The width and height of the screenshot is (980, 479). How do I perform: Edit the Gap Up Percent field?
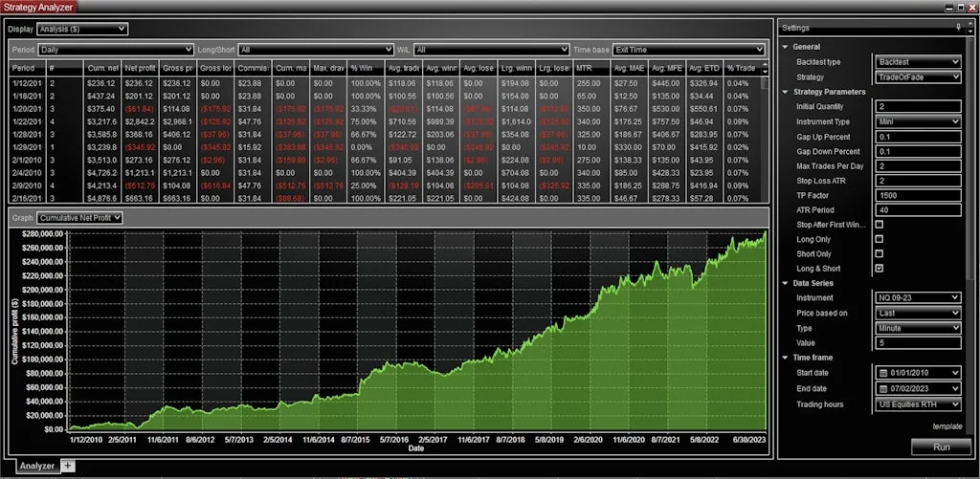tap(918, 137)
